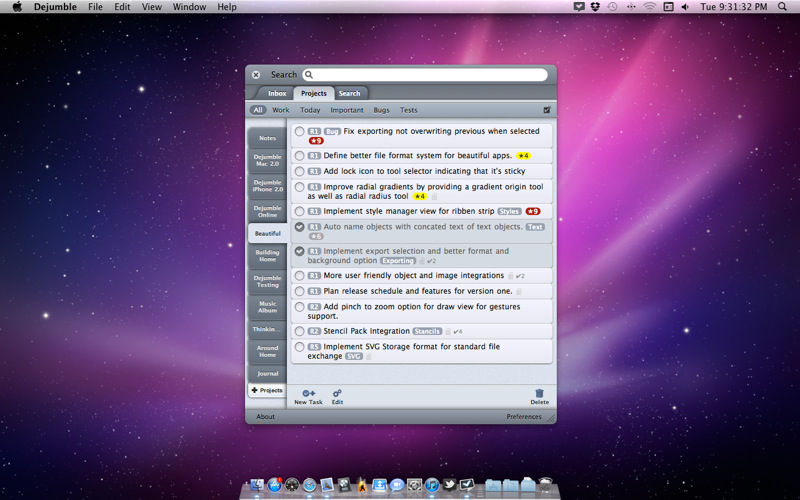Open the Trash in the Dock
The width and height of the screenshot is (800, 500).
click(545, 484)
